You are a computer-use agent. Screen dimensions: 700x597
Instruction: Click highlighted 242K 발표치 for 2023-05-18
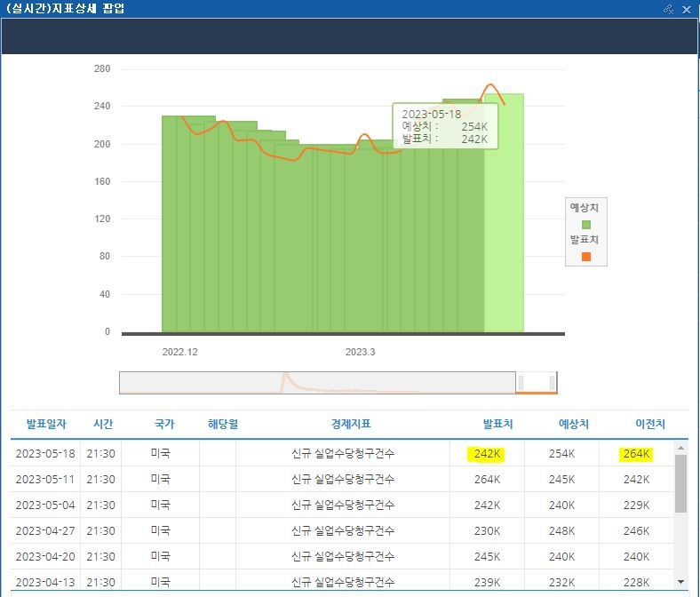coord(487,454)
